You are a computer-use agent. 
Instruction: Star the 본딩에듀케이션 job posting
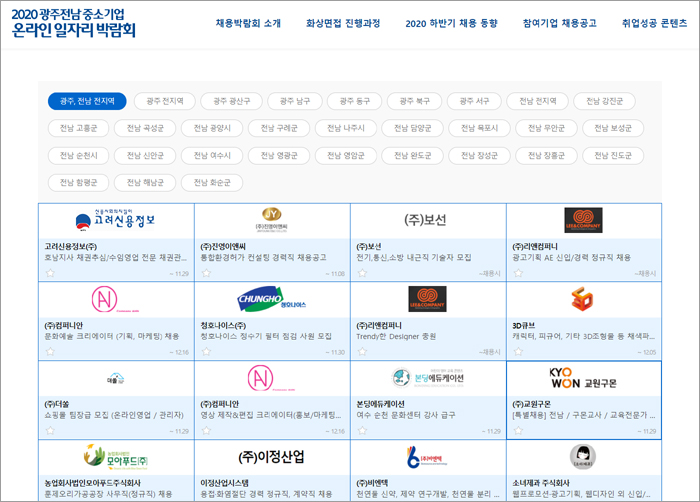(x=362, y=431)
